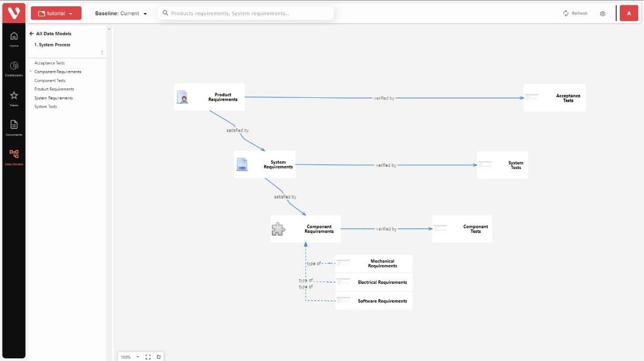Open the Documents section

(14, 128)
